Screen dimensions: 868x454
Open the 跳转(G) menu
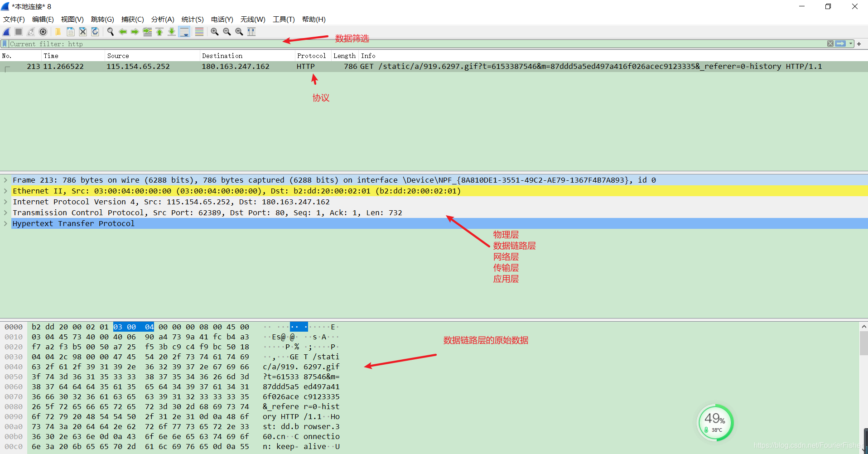coord(102,19)
